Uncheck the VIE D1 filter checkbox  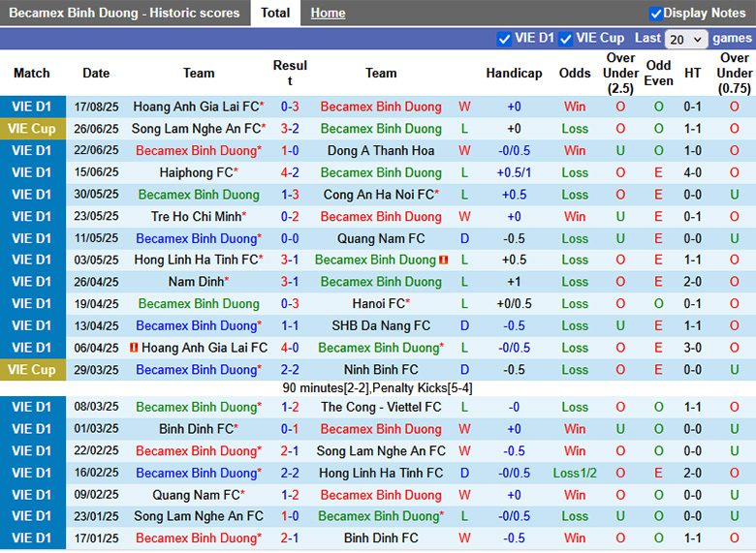tap(504, 39)
